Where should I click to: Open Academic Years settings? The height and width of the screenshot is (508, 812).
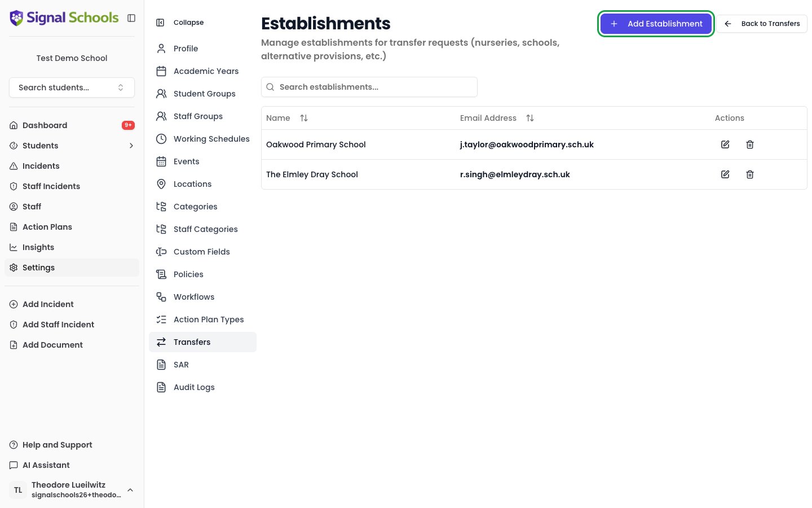click(x=202, y=71)
